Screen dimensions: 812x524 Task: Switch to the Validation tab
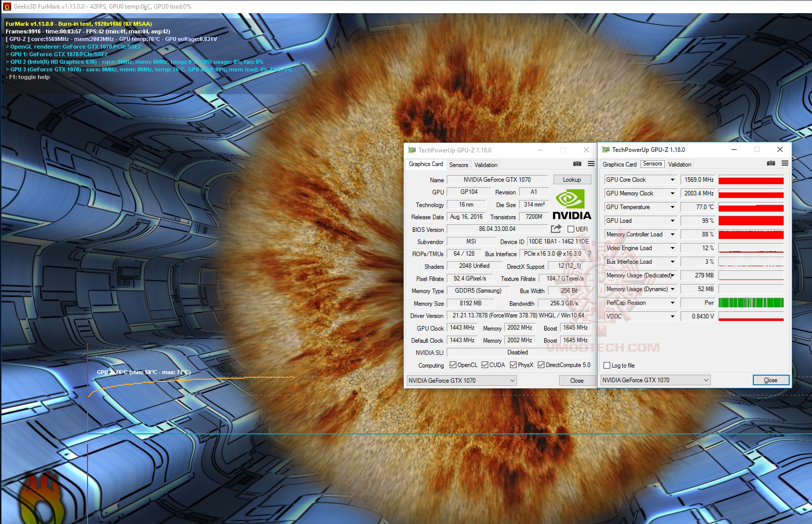pos(485,164)
